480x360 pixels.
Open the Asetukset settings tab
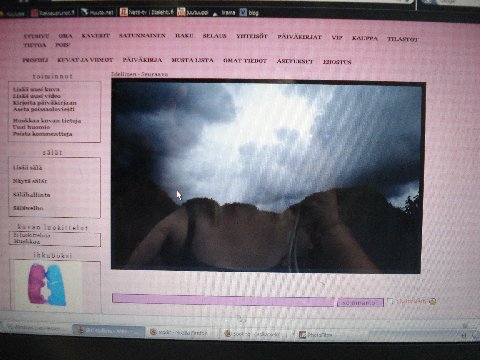tap(295, 61)
